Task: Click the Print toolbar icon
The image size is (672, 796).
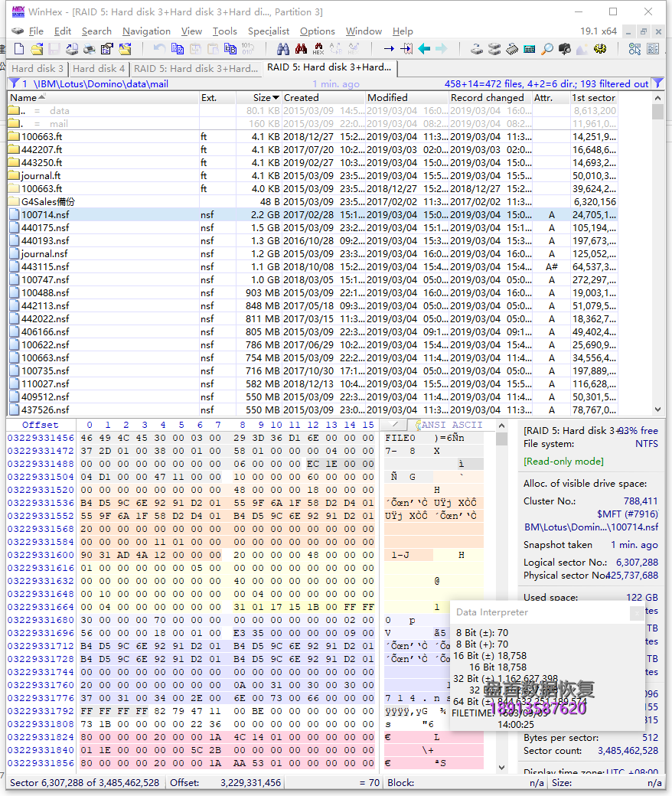Action: click(x=90, y=49)
